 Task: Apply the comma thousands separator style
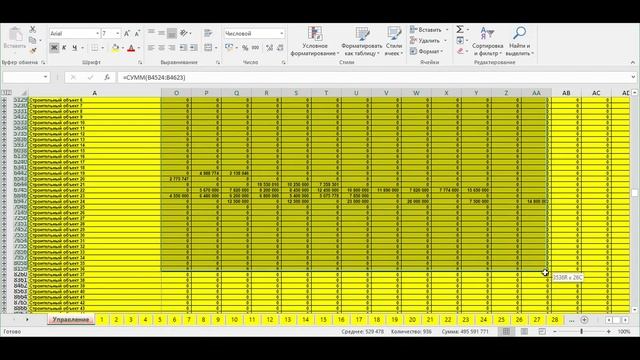tap(256, 48)
